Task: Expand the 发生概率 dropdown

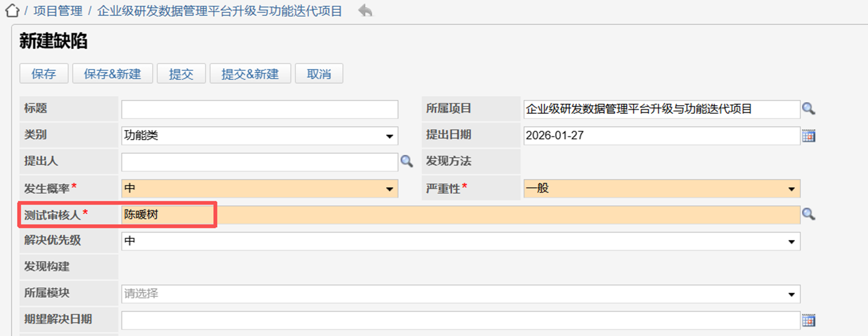Action: (x=389, y=189)
